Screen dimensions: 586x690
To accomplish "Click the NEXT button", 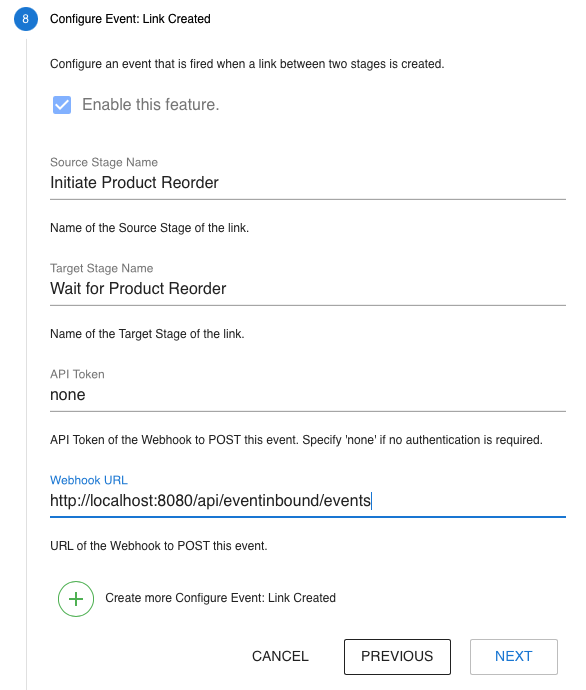I will pyautogui.click(x=513, y=656).
